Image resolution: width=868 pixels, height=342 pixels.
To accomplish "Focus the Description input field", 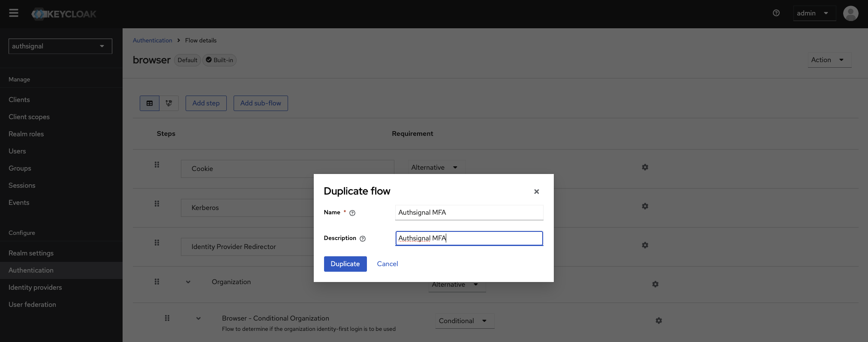I will [x=469, y=238].
